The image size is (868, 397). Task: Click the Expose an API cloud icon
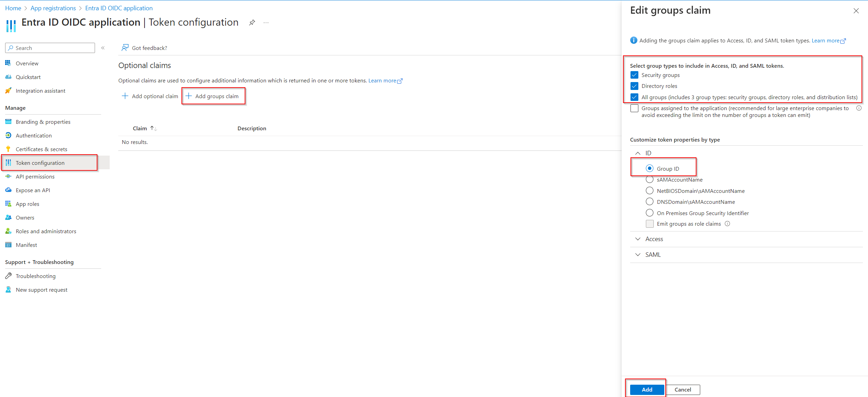click(x=9, y=190)
